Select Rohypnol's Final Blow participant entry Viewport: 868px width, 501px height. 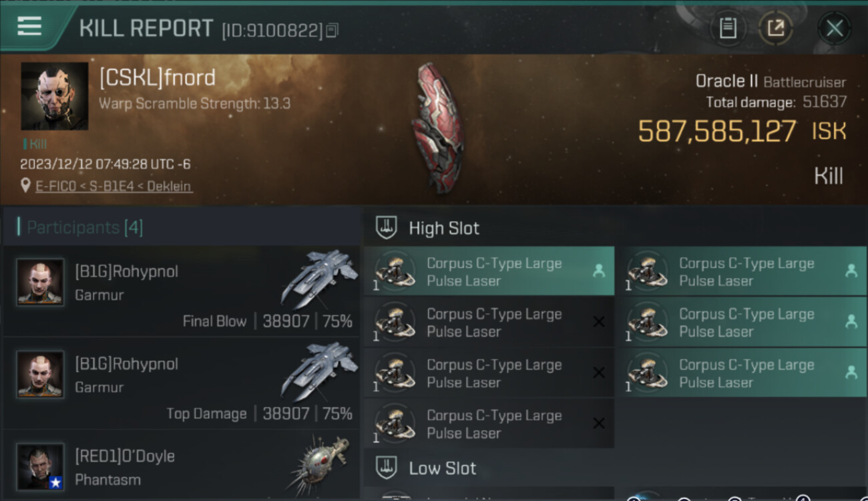pyautogui.click(x=182, y=291)
